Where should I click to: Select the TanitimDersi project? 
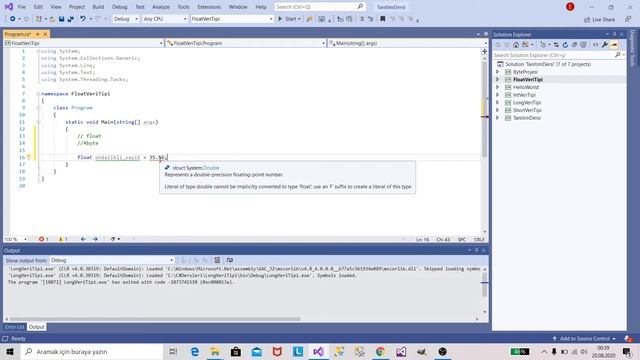pos(527,118)
